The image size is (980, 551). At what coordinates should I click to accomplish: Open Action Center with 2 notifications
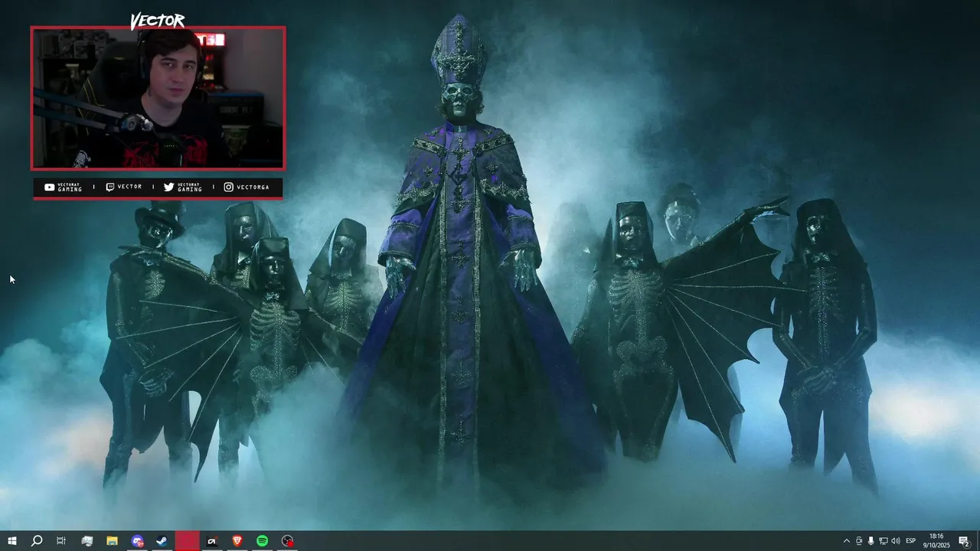point(965,541)
